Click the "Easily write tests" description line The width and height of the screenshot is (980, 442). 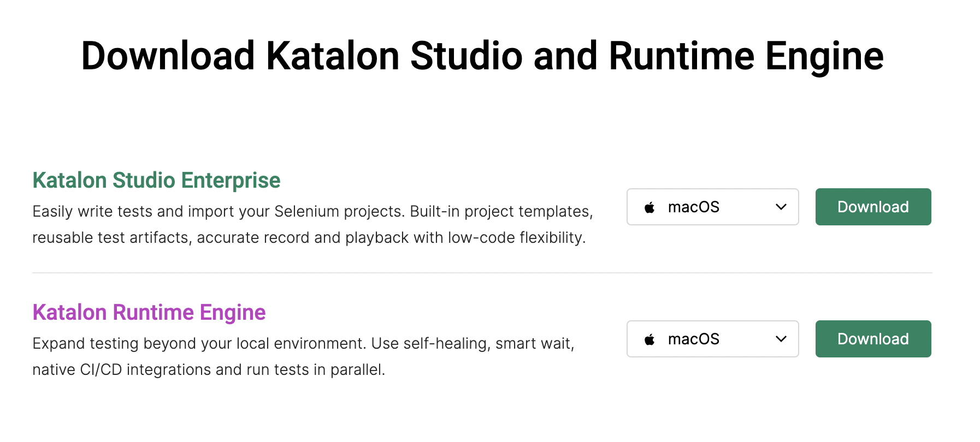pos(312,212)
